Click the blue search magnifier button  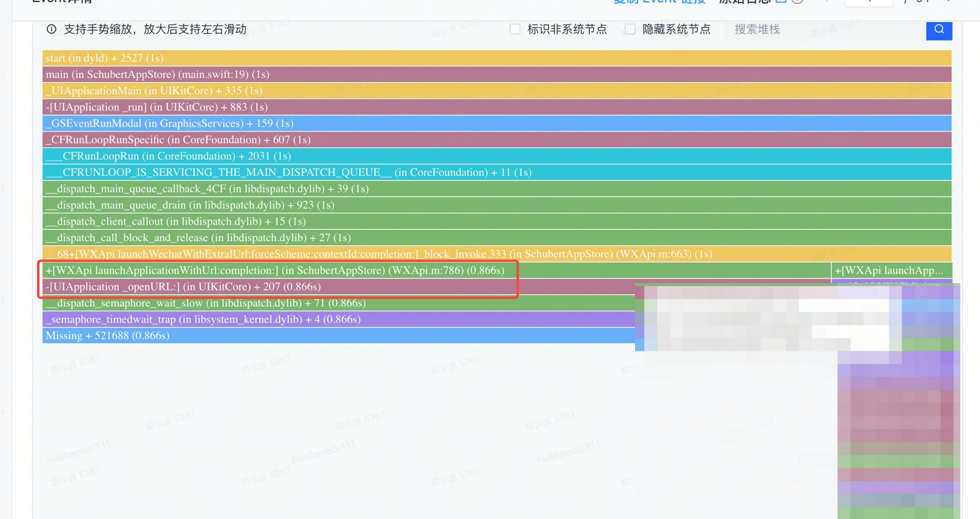(939, 30)
